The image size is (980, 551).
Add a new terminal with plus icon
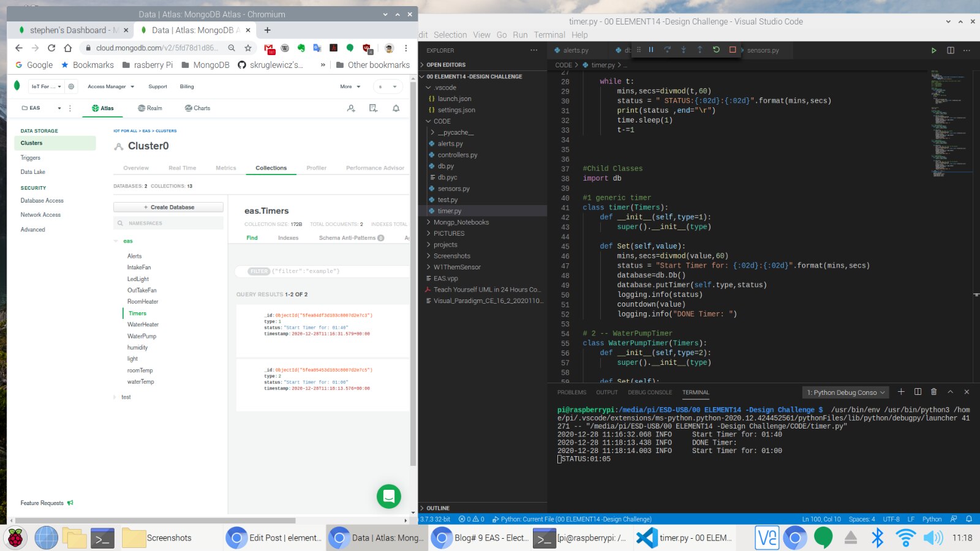[x=901, y=392]
